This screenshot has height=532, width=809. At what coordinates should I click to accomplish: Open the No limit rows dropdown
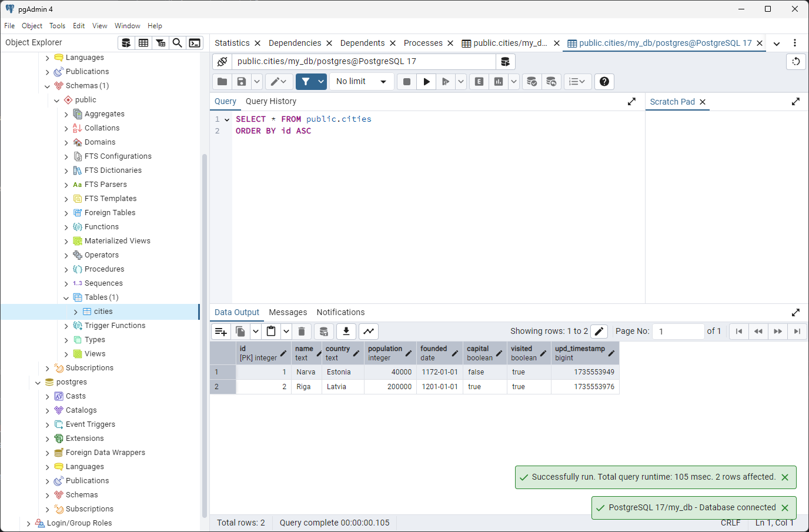(362, 82)
